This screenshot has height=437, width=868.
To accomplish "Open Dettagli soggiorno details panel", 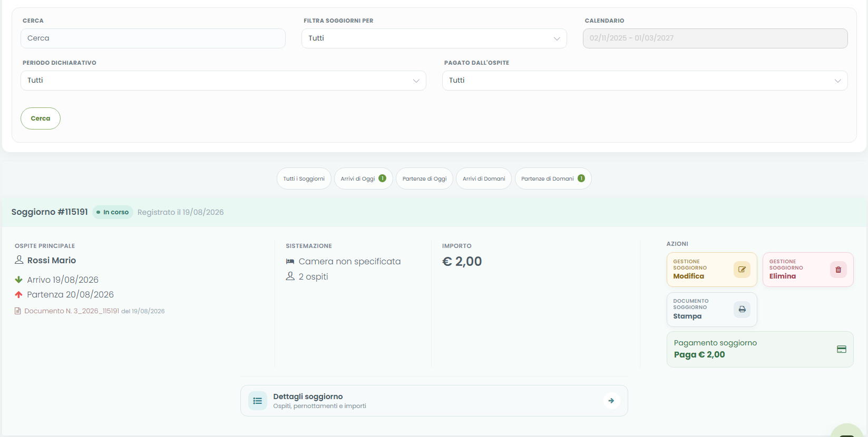I will pos(434,401).
